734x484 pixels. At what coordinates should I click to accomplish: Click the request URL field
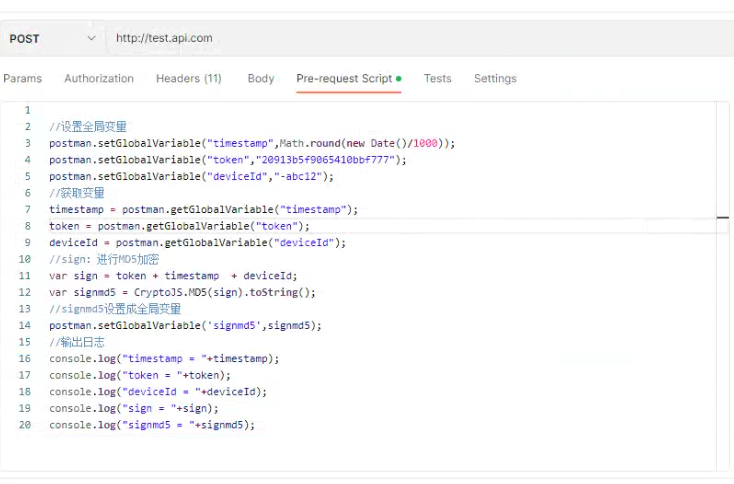pos(400,38)
